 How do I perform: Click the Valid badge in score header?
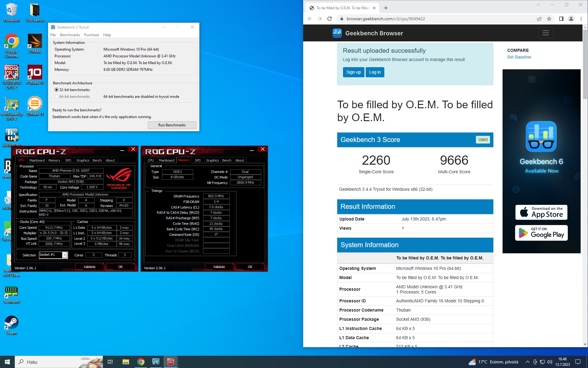(483, 140)
